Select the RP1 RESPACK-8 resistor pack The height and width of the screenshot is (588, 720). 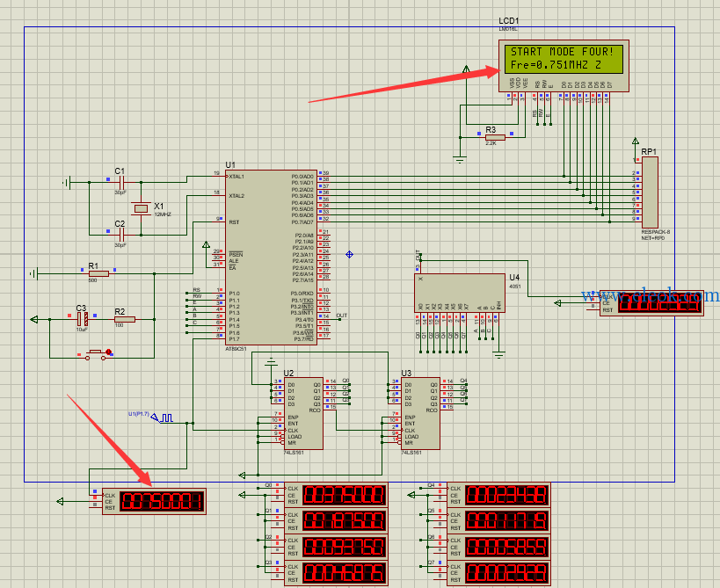coord(650,192)
